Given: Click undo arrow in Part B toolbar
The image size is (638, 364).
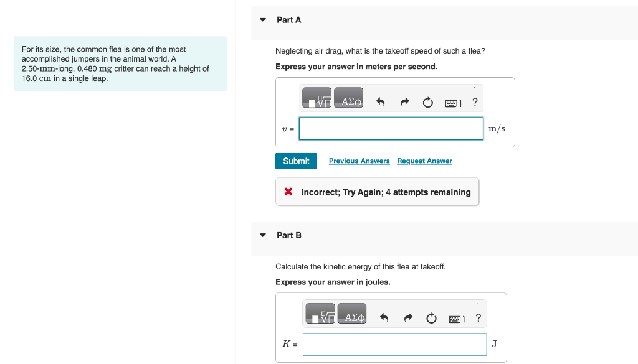Looking at the screenshot, I should [x=384, y=319].
